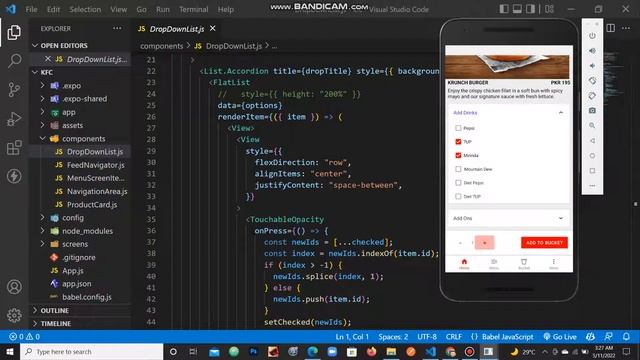
Task: Open the Manage gear icon
Action: click(14, 316)
